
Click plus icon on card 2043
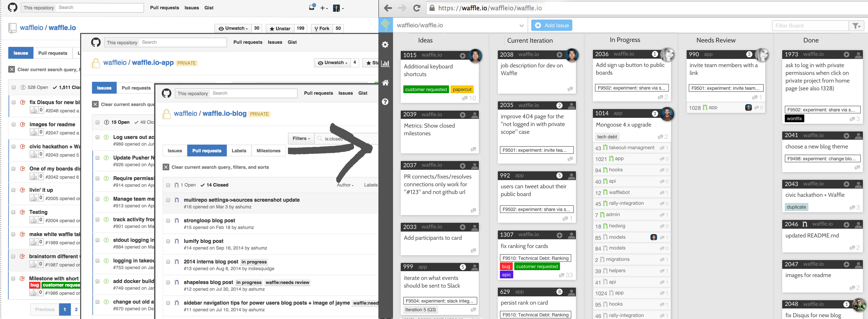(x=846, y=184)
